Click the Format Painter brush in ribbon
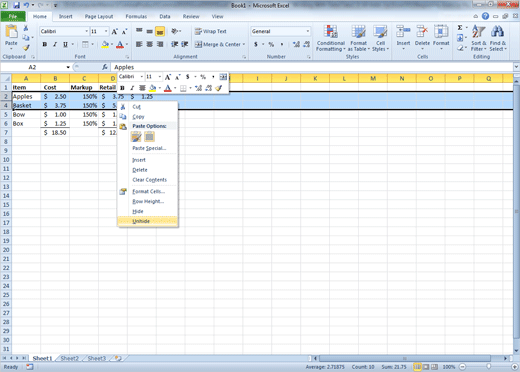This screenshot has height=372, width=520. (x=26, y=48)
